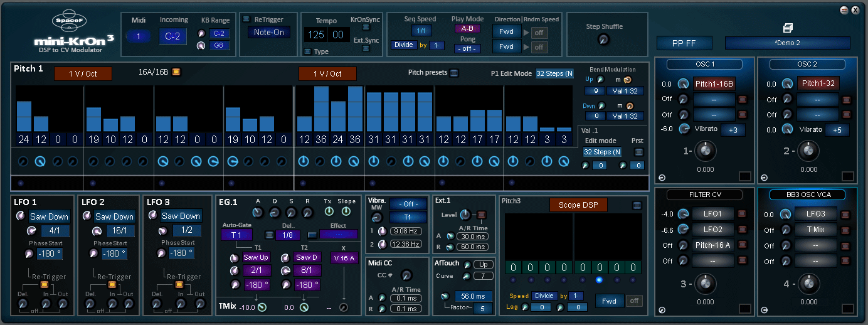
Task: Open the PP FF bank selector
Action: [684, 43]
